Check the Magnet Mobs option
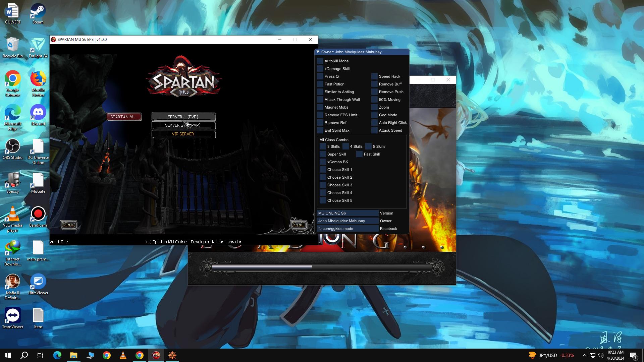The image size is (644, 362). pyautogui.click(x=320, y=107)
